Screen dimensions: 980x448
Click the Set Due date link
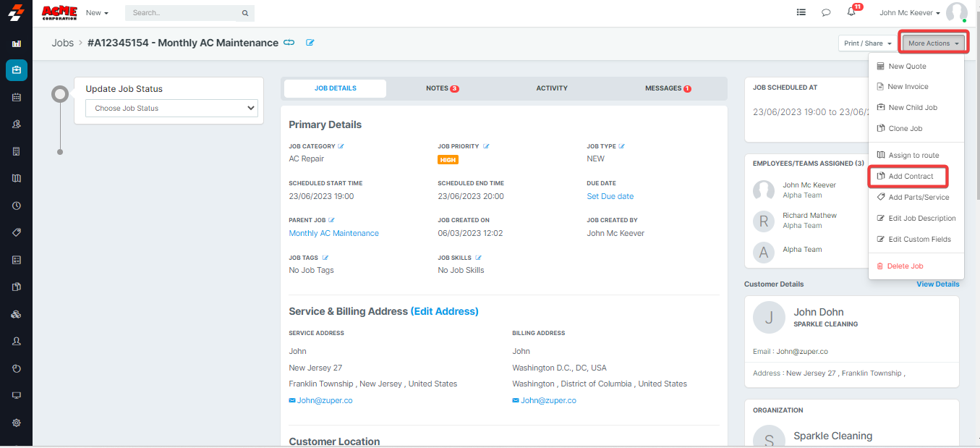click(x=610, y=197)
